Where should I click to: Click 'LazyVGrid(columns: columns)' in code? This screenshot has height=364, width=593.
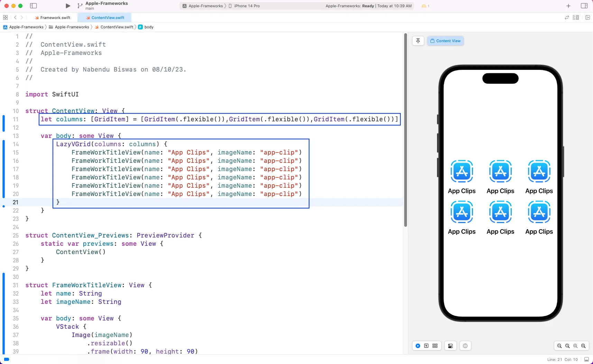pos(108,144)
